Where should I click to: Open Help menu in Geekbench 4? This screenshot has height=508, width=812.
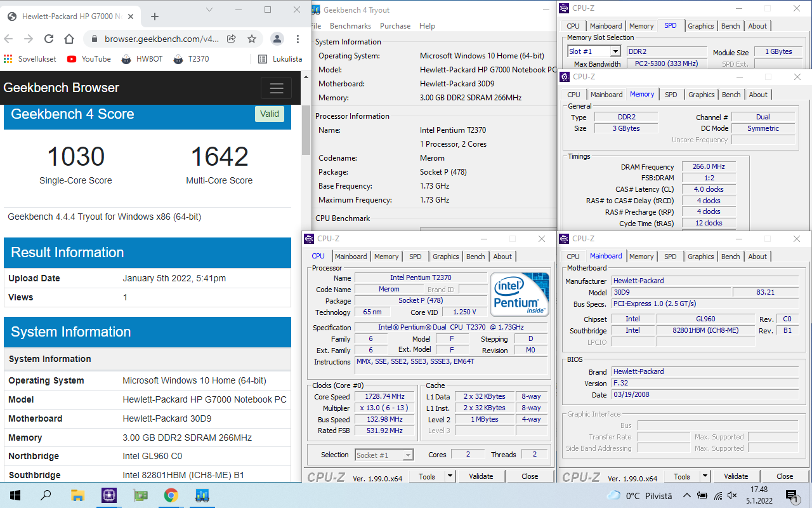coord(427,26)
